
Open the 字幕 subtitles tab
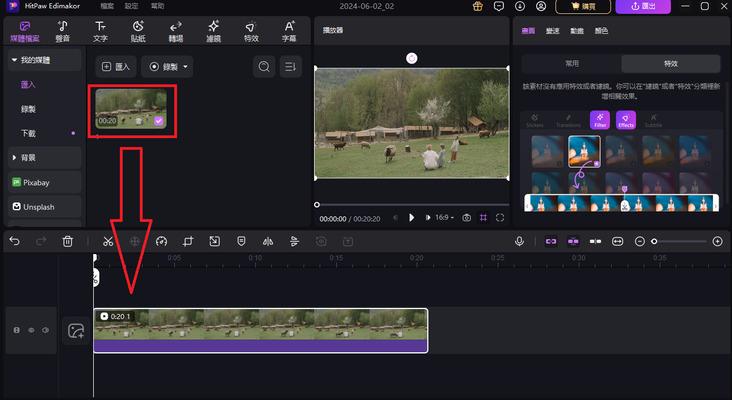click(x=289, y=31)
